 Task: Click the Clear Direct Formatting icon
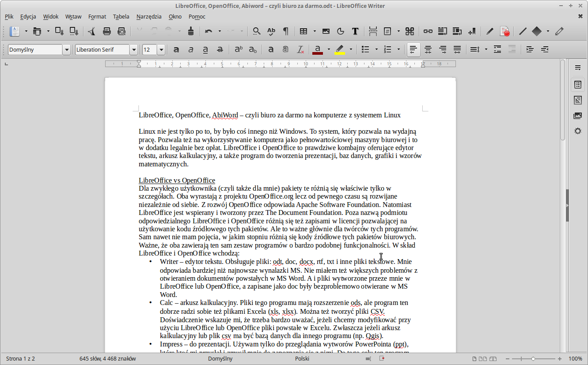point(300,49)
